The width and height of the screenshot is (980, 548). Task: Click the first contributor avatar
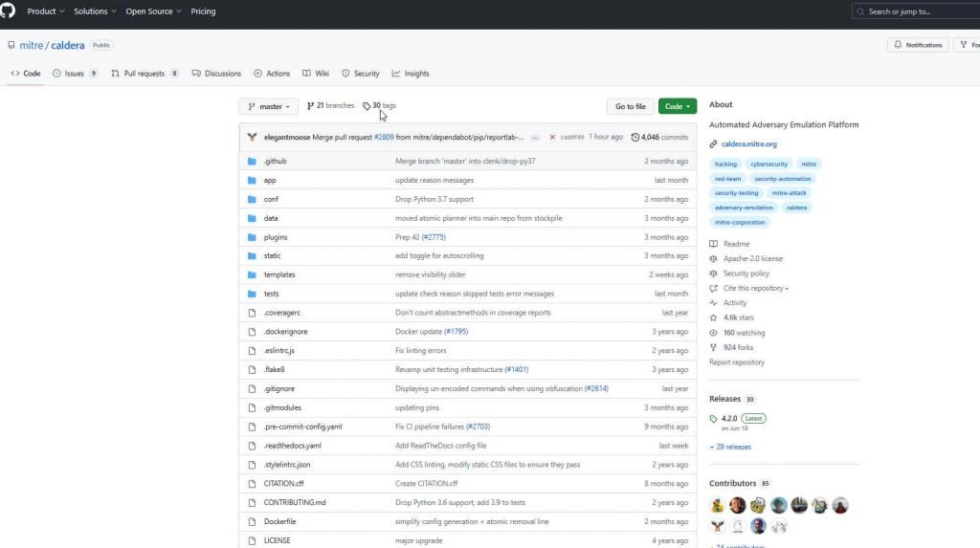click(718, 506)
